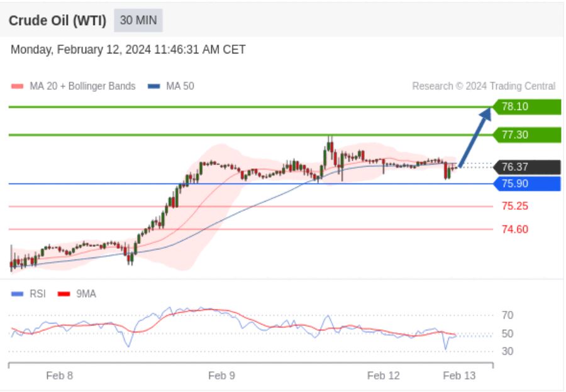Screen dimensions: 566x392
Task: Click the MA 20 + Bollinger Bands label
Action: tap(82, 86)
